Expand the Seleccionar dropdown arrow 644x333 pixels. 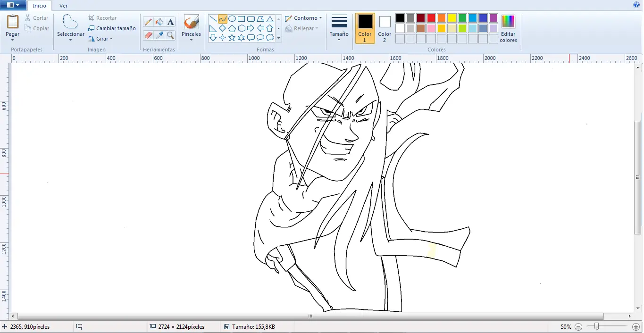[x=70, y=40]
